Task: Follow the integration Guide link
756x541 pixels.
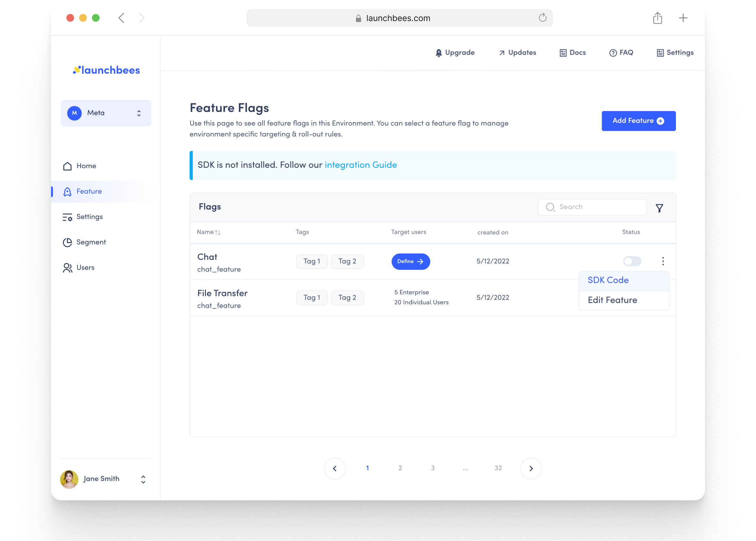Action: (360, 165)
